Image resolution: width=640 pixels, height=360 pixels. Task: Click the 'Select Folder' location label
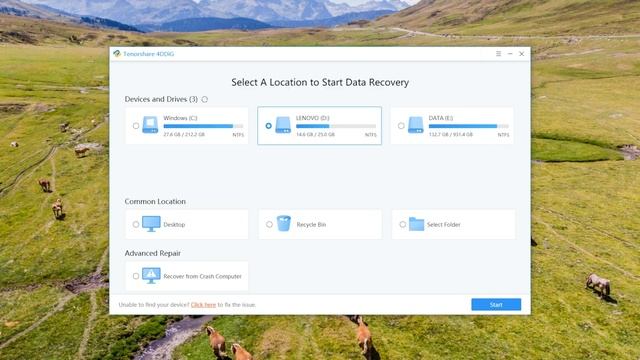pos(444,224)
